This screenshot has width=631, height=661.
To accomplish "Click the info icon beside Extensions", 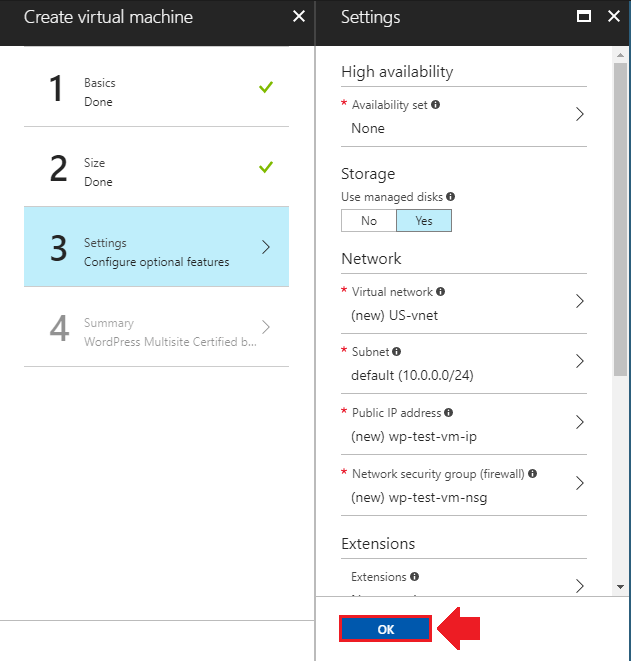I will click(x=414, y=576).
